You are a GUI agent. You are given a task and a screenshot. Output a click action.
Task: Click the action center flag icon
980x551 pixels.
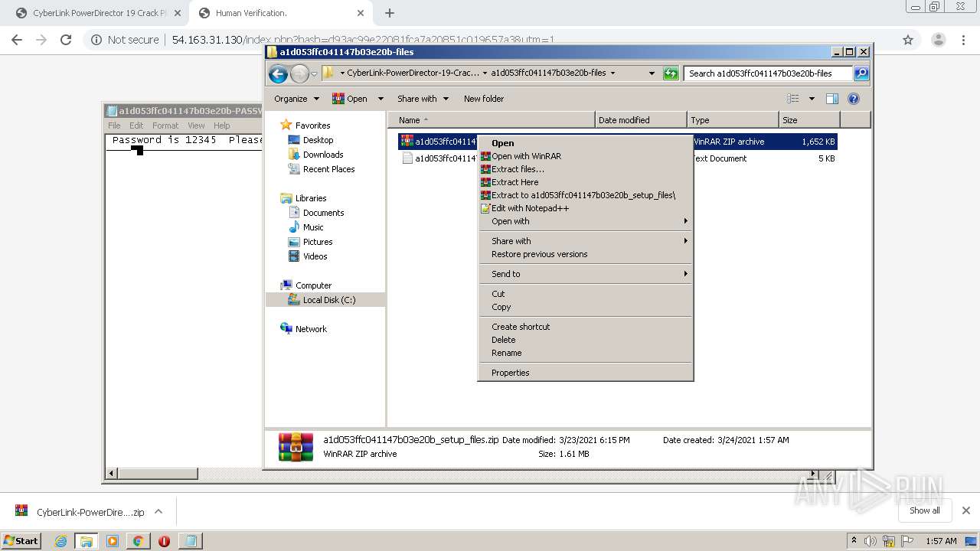907,541
